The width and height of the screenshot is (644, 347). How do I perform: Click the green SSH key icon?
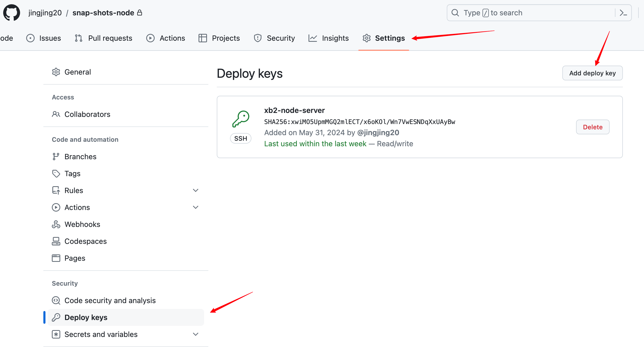[x=241, y=119]
